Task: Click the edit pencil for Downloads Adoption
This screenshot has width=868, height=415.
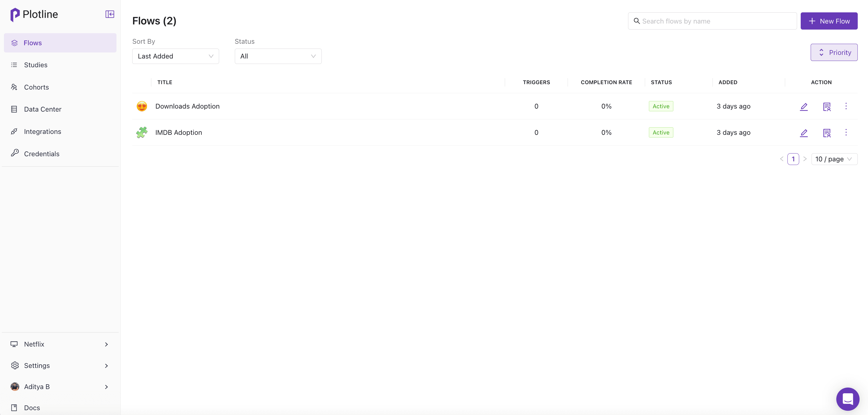Action: click(804, 106)
